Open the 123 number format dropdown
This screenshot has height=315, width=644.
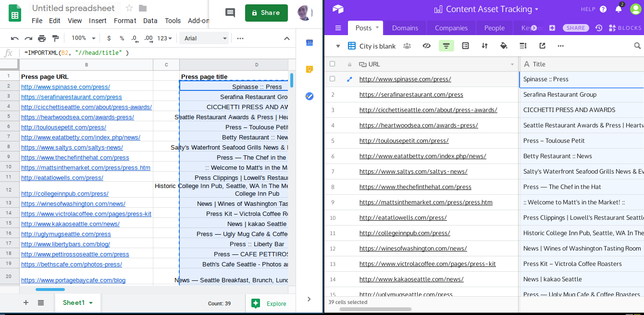point(164,38)
